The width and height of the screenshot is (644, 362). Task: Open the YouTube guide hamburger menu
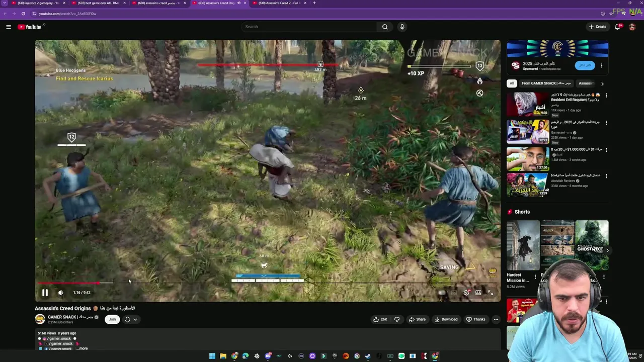coord(9,27)
